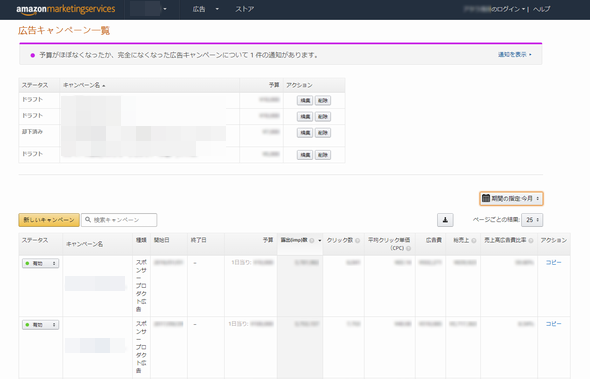
Task: Open the 期間の指定:今月 date range dropdown
Action: pos(511,198)
